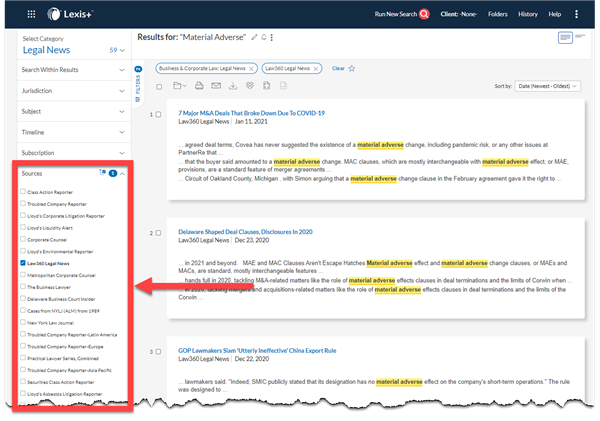The width and height of the screenshot is (600, 421).
Task: Click Practical Lawyer Series, Combined label
Action: point(63,359)
